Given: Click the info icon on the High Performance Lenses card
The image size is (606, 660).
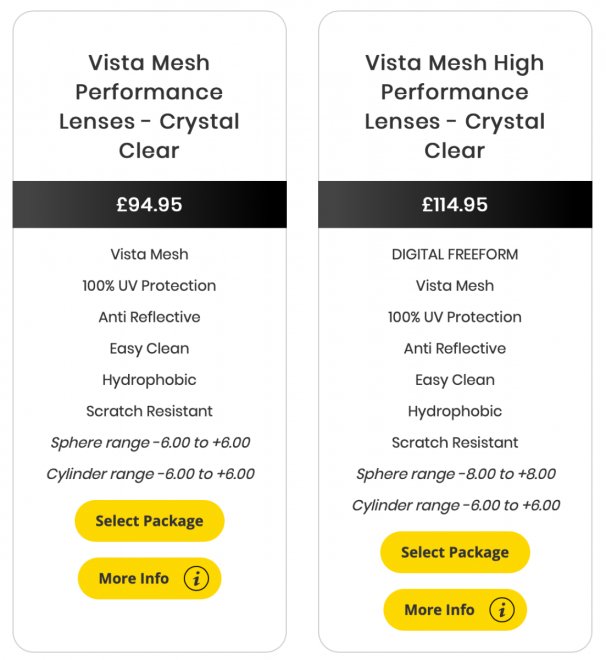Looking at the screenshot, I should coord(502,609).
